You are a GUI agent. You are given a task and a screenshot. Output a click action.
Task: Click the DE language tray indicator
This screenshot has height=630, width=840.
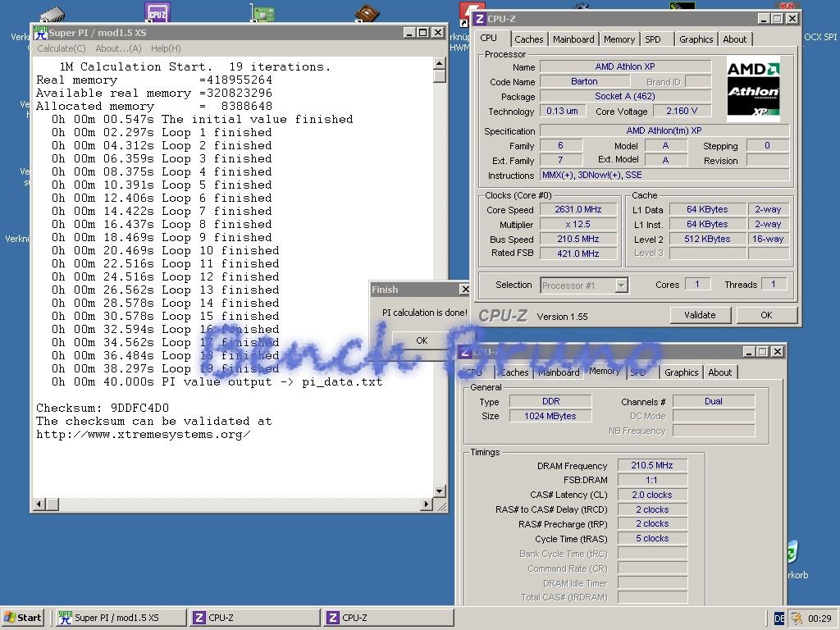coord(779,619)
